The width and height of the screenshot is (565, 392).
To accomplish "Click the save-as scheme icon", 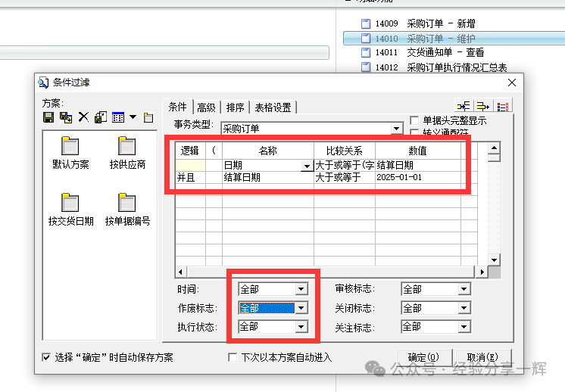I will coord(66,117).
